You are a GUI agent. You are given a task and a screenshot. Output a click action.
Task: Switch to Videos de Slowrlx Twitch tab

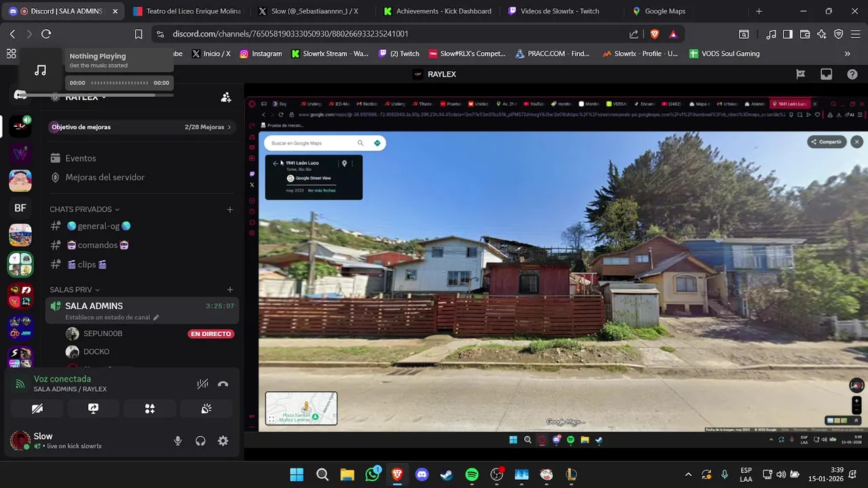pos(560,12)
